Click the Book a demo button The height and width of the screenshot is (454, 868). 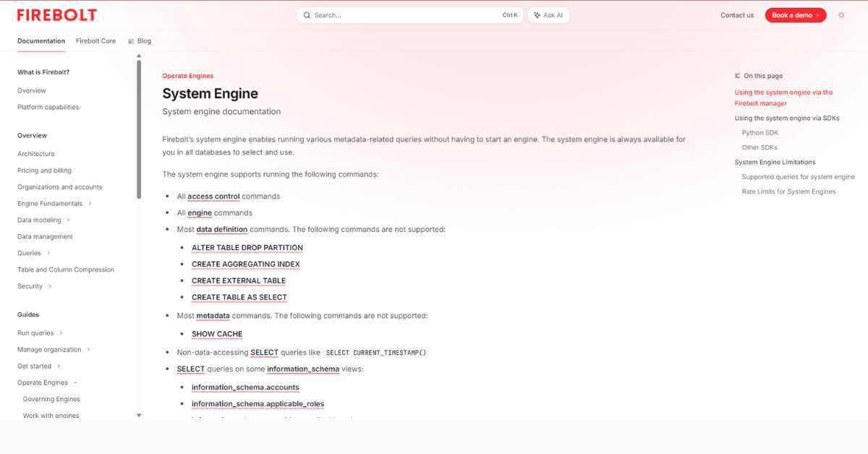(x=796, y=15)
